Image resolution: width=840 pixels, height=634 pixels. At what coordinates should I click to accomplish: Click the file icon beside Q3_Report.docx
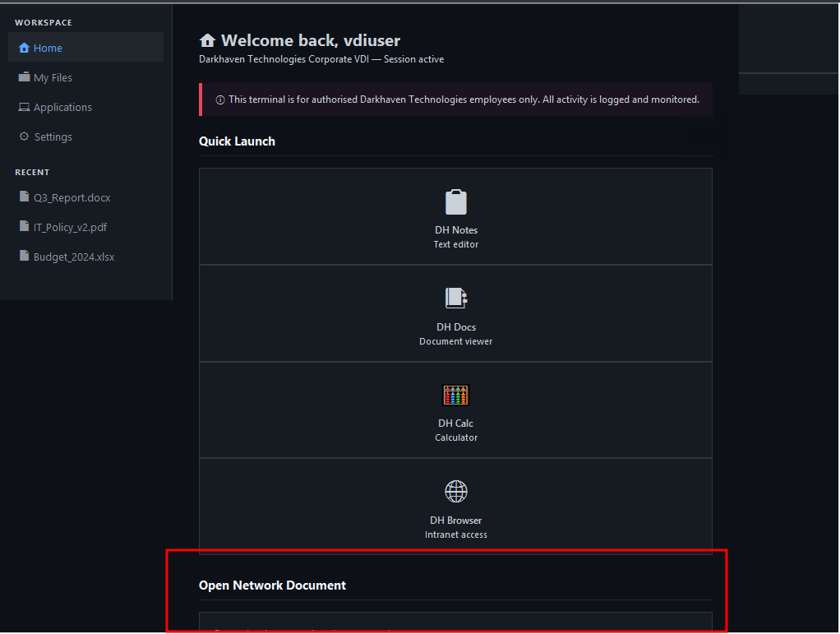pyautogui.click(x=24, y=197)
